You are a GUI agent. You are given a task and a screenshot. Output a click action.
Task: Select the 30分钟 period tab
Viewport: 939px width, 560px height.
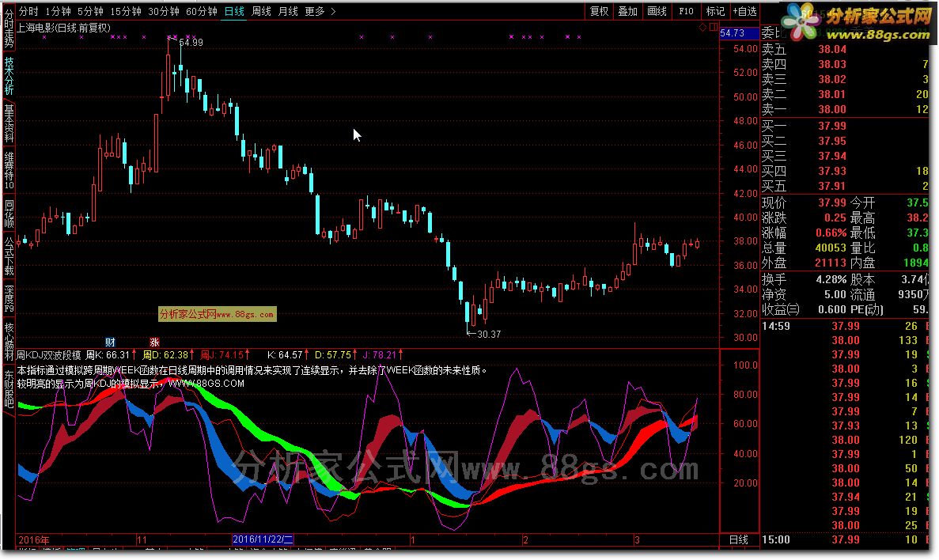164,11
